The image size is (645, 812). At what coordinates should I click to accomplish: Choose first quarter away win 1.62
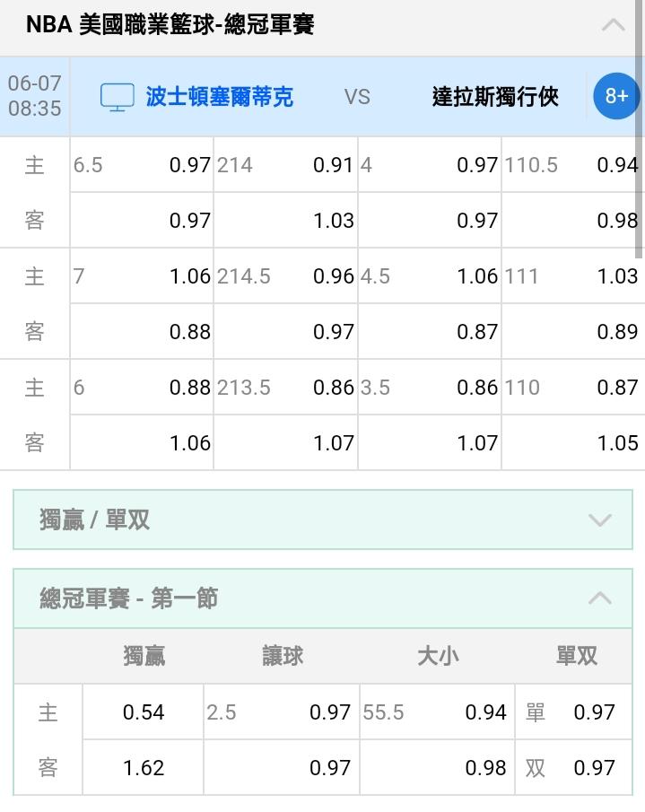pos(143,767)
